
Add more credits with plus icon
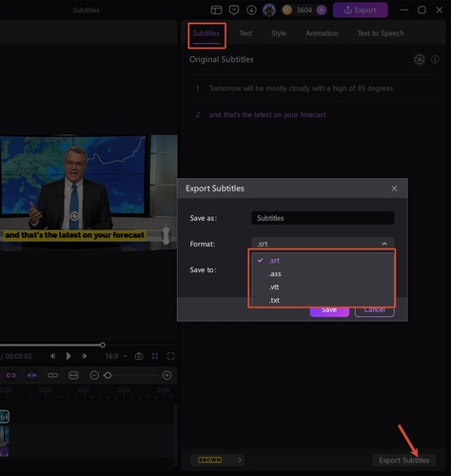click(322, 10)
